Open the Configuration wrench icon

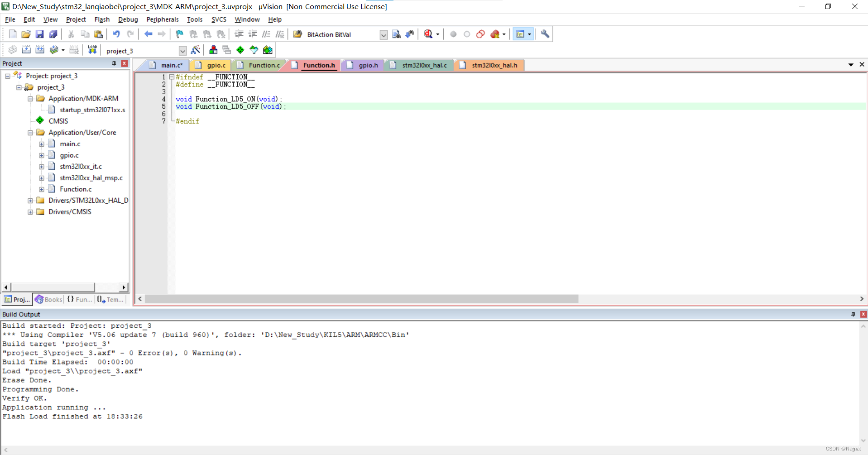click(545, 34)
